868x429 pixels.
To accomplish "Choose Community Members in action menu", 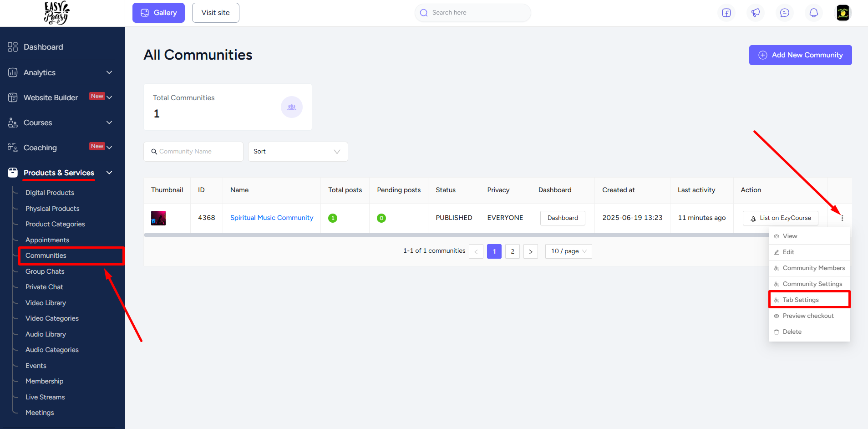I will (x=809, y=268).
